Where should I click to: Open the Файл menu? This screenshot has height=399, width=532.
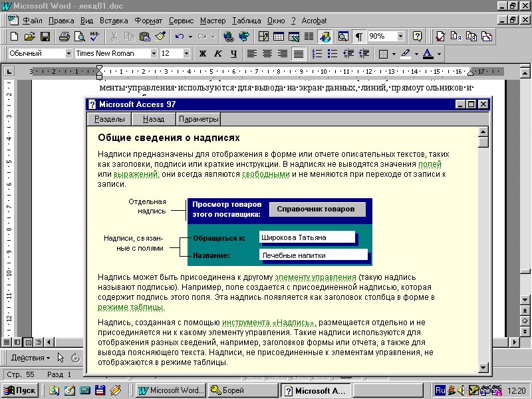click(x=32, y=21)
